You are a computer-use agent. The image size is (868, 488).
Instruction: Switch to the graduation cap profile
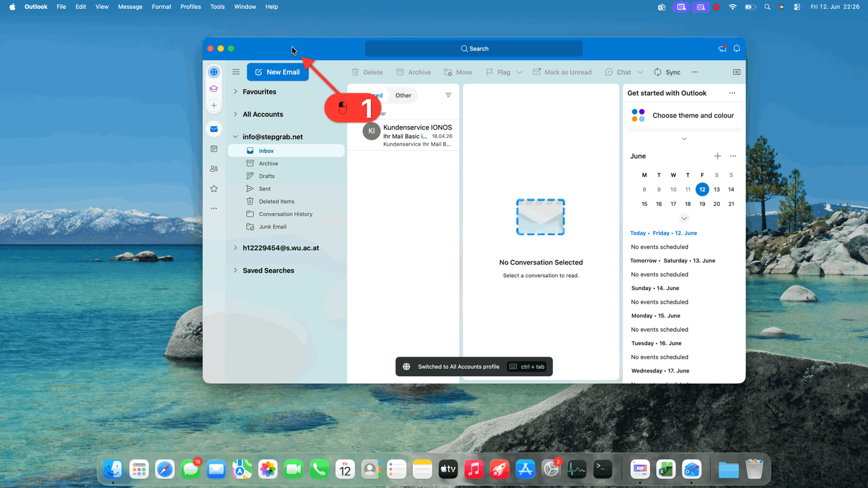click(x=214, y=89)
